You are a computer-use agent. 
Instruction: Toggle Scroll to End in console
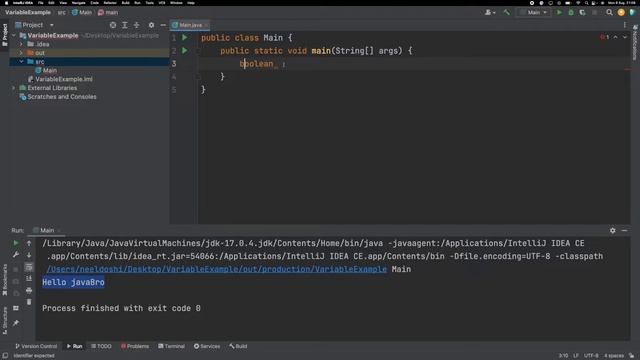point(29,278)
